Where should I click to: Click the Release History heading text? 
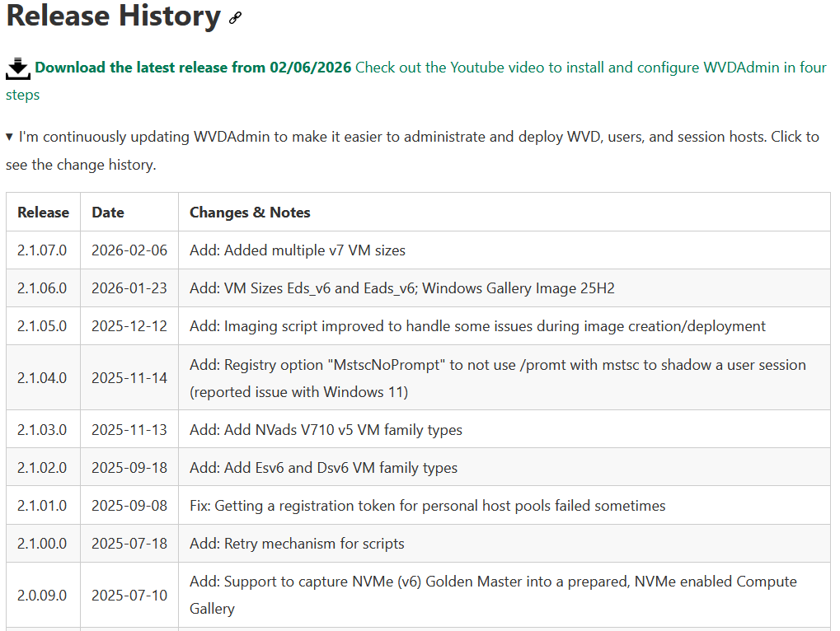[113, 16]
